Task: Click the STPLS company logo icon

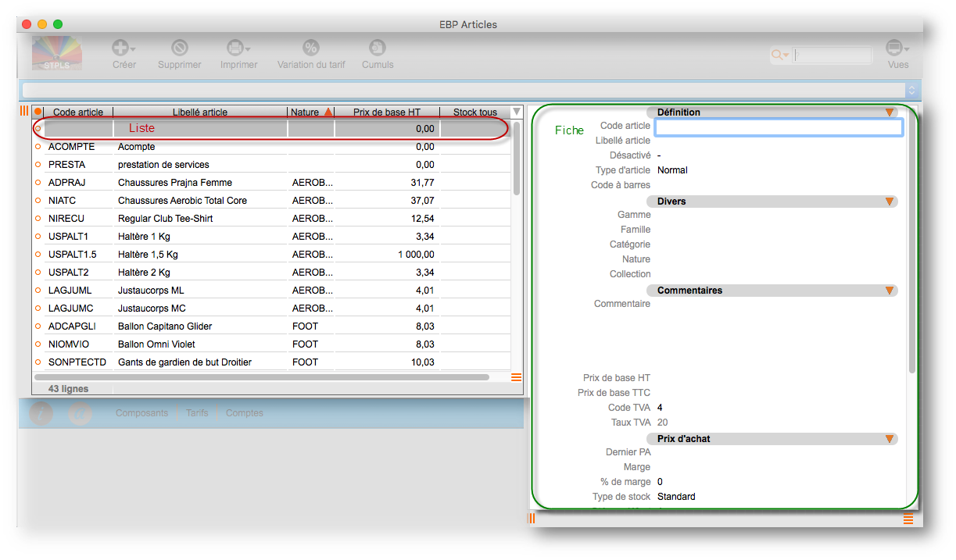Action: click(x=56, y=53)
